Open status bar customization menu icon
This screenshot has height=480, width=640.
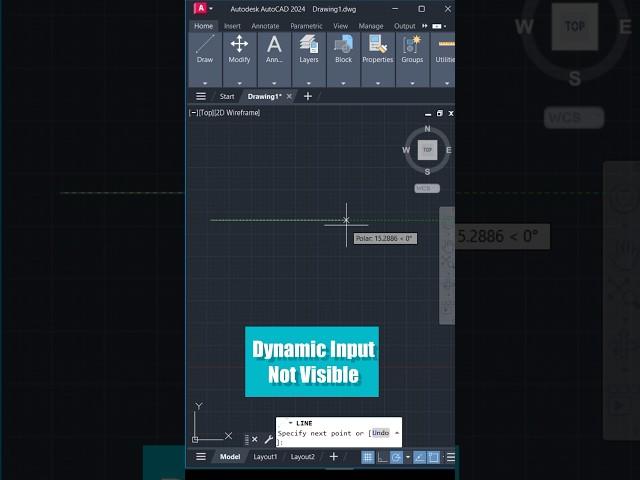(x=451, y=458)
